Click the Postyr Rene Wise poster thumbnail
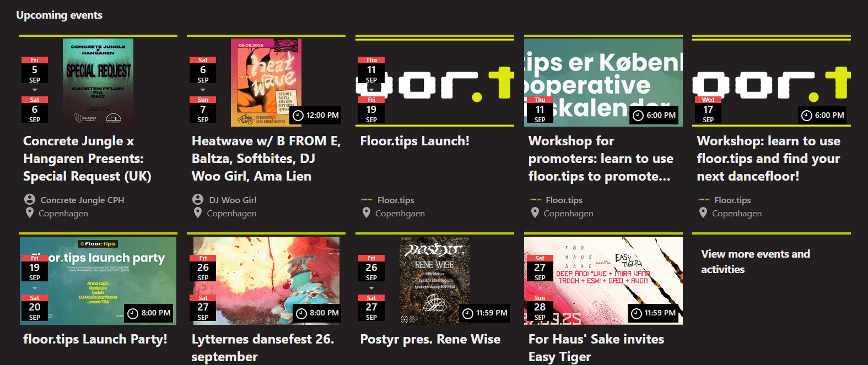The width and height of the screenshot is (868, 365). tap(435, 281)
